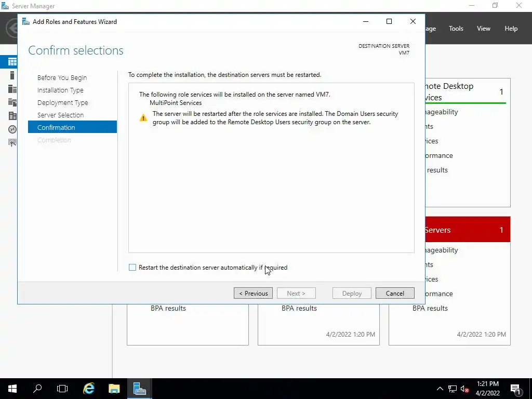The width and height of the screenshot is (532, 399).
Task: Go to Server Selection step
Action: 60,115
